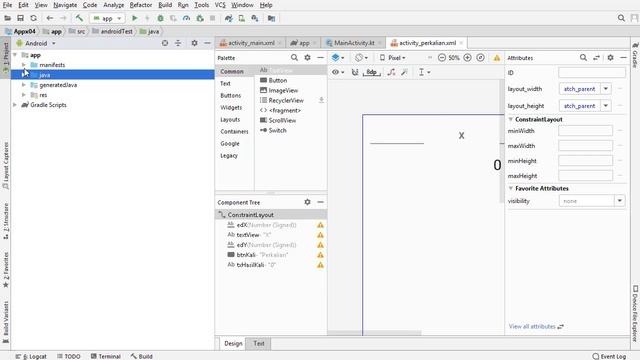Click the Project Structure icon in toolbar
Screen dimensions: 640x360
click(x=271, y=18)
